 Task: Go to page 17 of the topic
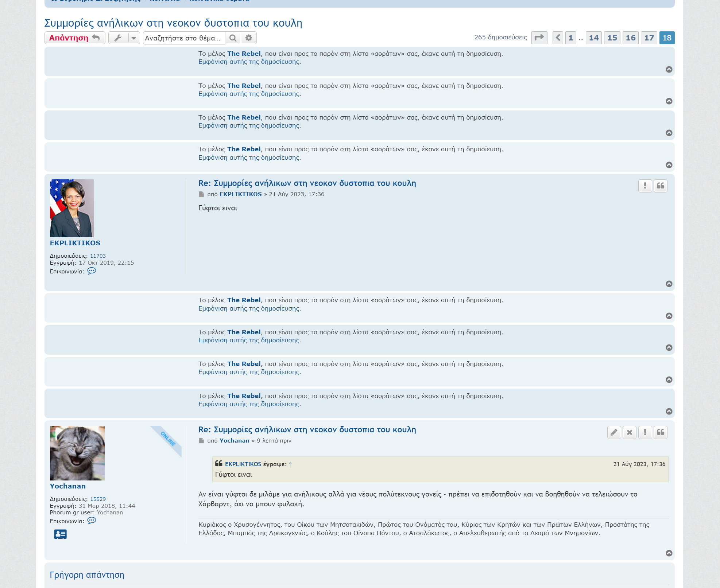pyautogui.click(x=649, y=38)
